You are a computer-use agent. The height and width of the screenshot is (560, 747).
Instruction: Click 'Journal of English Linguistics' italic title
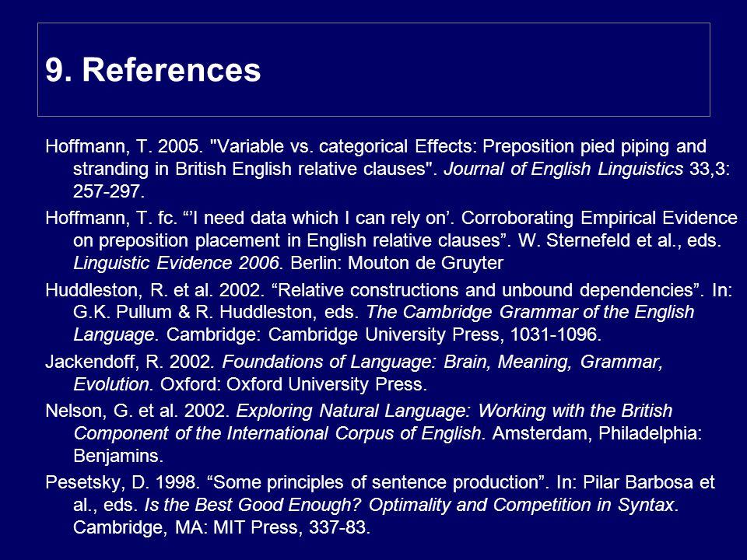tap(563, 169)
